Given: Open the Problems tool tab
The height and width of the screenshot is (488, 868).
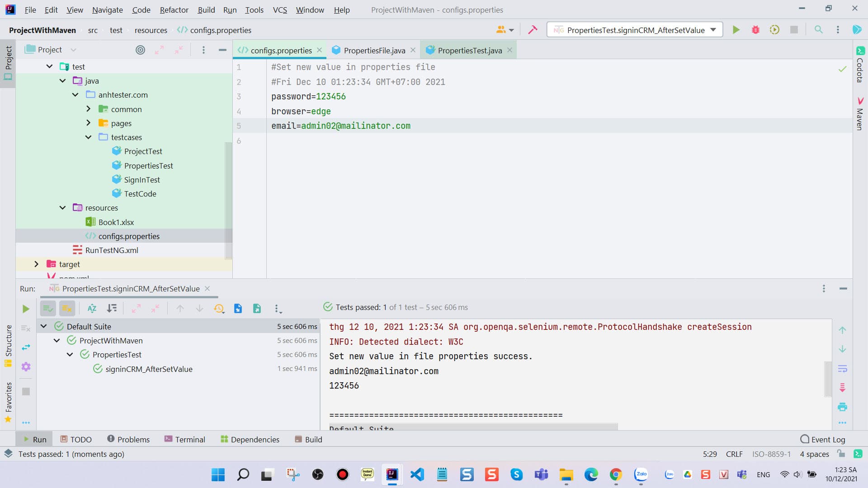Looking at the screenshot, I should pyautogui.click(x=128, y=439).
